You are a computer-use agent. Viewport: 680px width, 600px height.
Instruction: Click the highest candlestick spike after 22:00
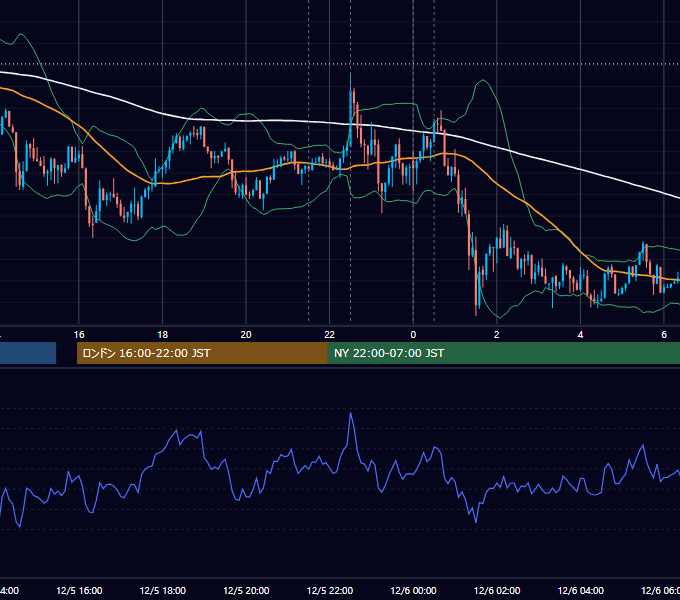[x=350, y=108]
